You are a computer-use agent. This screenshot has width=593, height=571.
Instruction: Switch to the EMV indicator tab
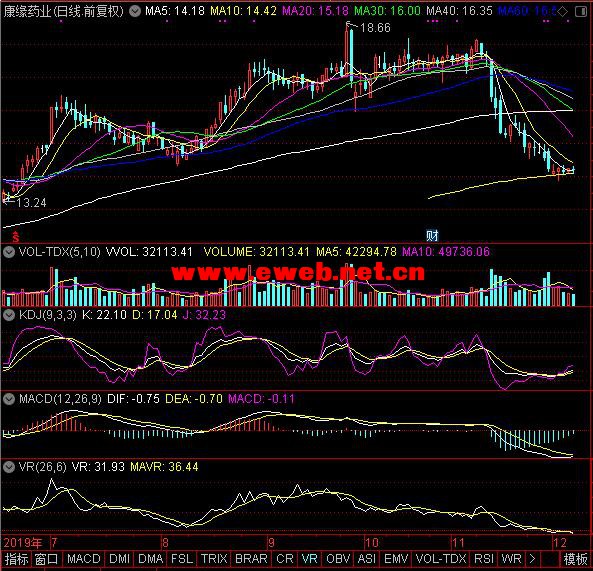pos(396,559)
